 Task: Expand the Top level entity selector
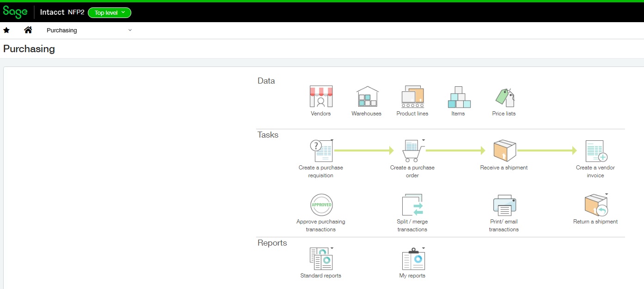(x=109, y=12)
